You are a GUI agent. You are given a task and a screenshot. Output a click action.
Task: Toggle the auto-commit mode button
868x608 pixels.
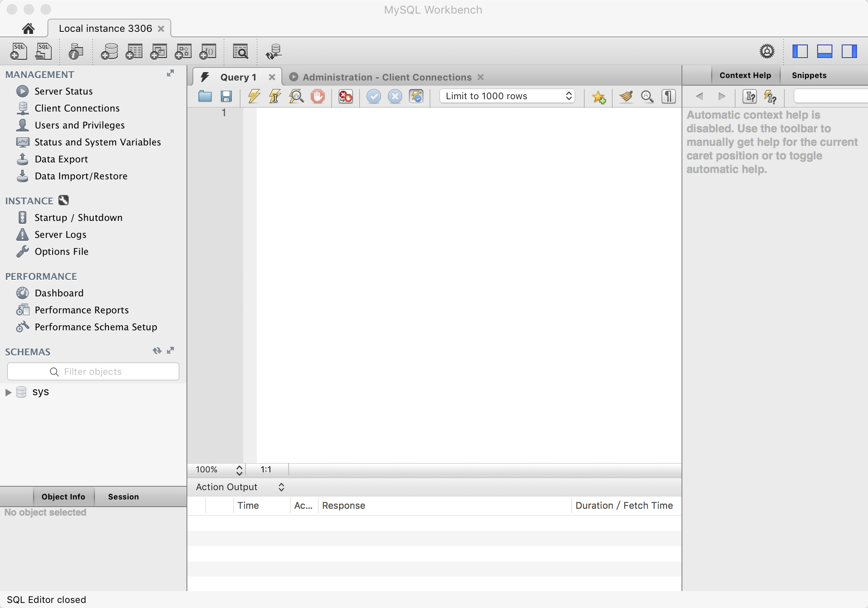416,96
